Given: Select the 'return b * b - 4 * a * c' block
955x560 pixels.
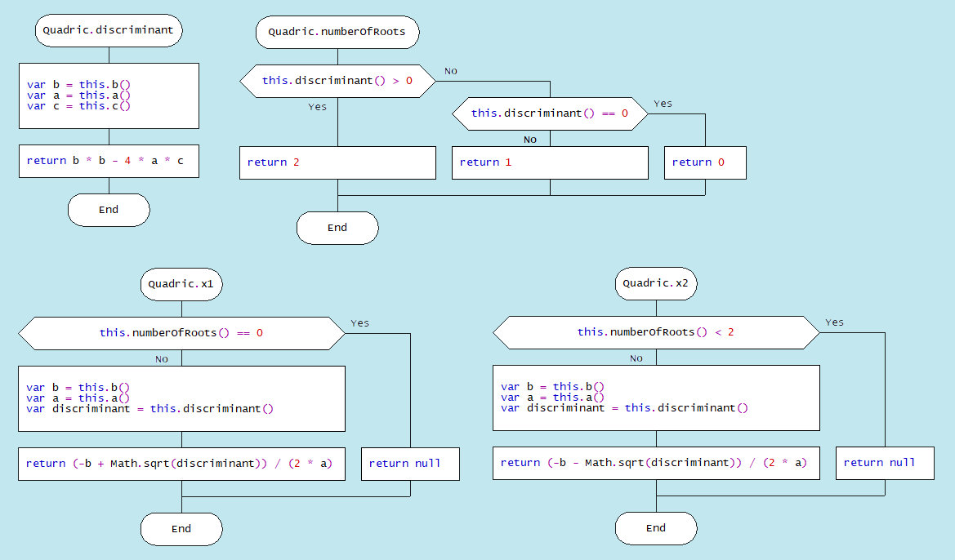Looking at the screenshot, I should pos(108,161).
